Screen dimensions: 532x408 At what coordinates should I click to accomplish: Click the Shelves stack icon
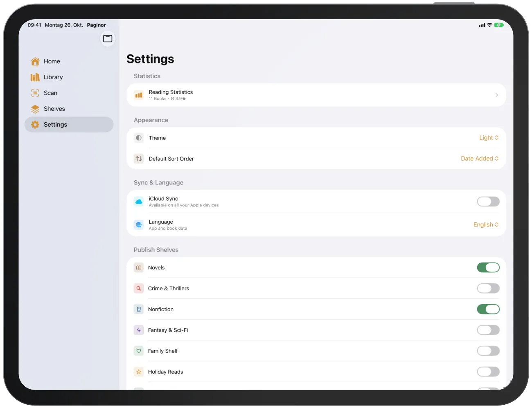point(35,109)
